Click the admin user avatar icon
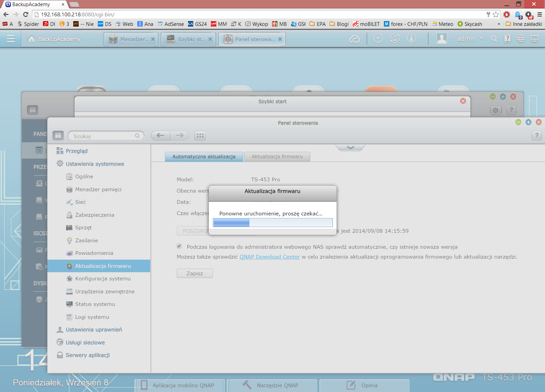The image size is (545, 392). tap(442, 38)
